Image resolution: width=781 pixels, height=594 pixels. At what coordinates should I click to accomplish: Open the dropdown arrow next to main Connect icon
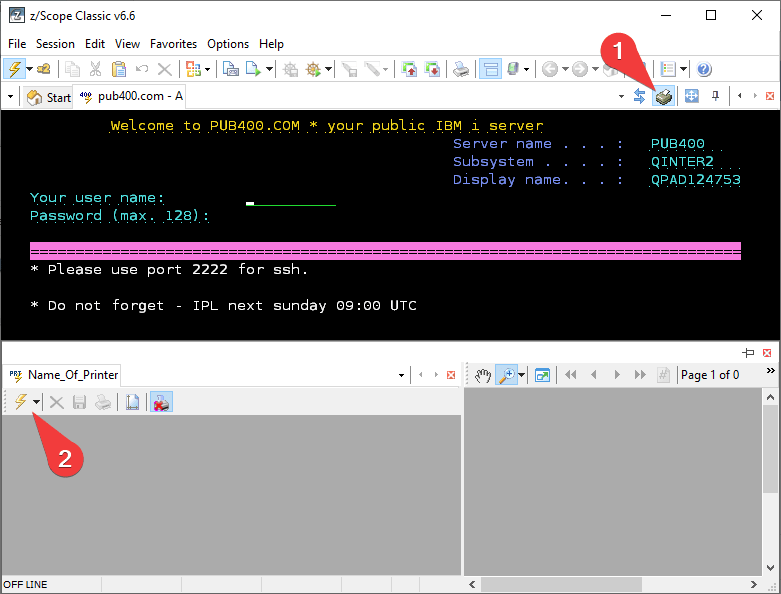[29, 69]
